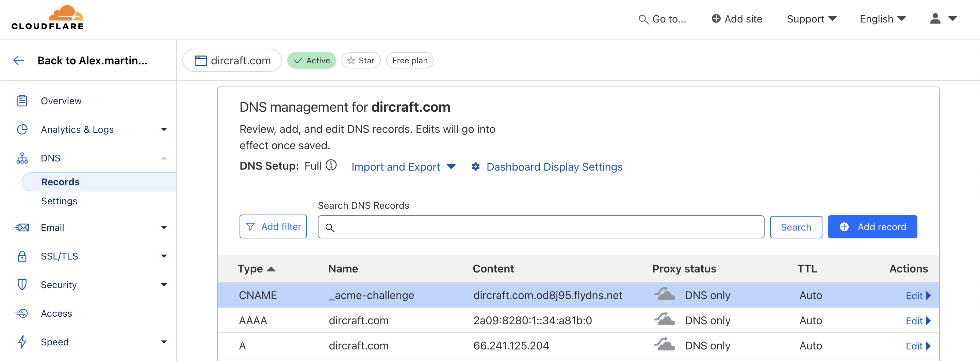Click the gray cloud icon in AAAA row

(664, 319)
